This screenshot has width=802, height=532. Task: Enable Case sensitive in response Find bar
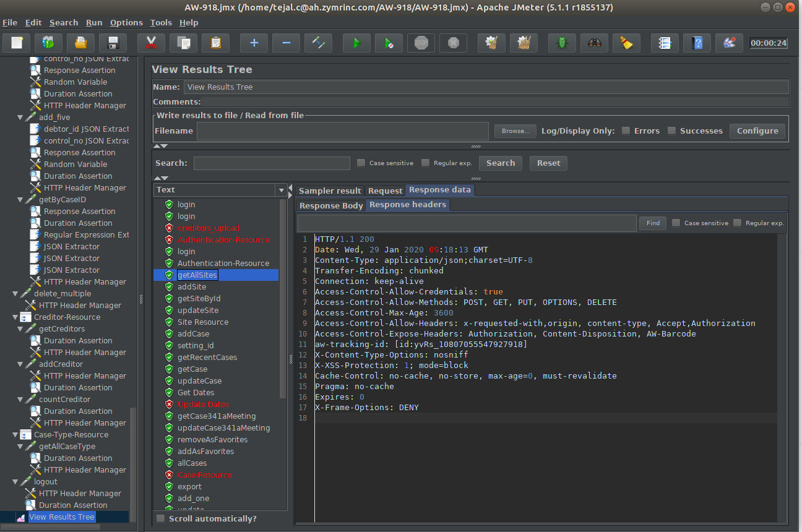pos(676,223)
